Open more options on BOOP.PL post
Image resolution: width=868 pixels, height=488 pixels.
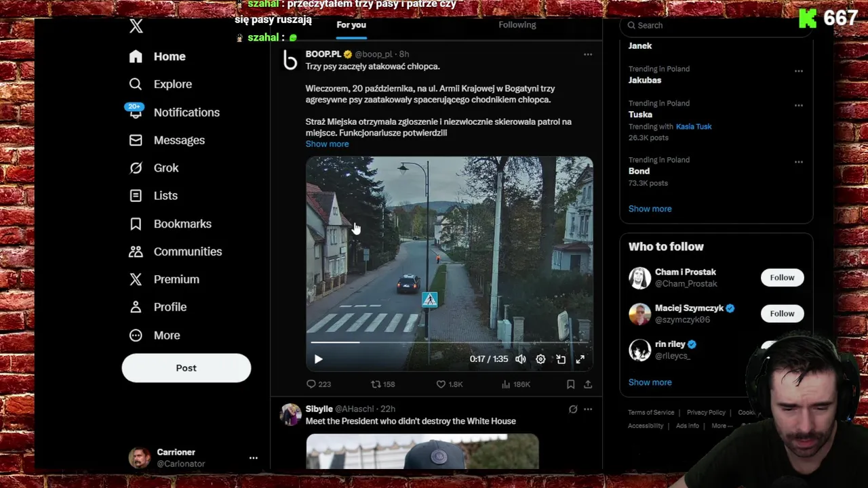(588, 54)
